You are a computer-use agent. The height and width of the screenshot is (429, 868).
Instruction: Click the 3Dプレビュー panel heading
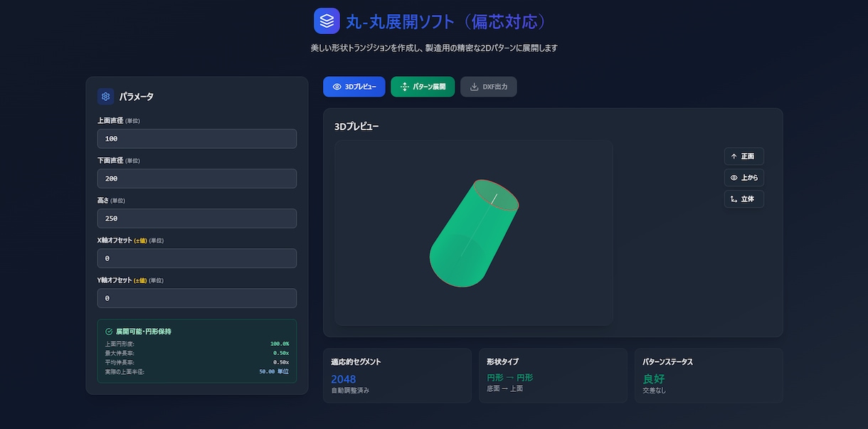click(356, 127)
